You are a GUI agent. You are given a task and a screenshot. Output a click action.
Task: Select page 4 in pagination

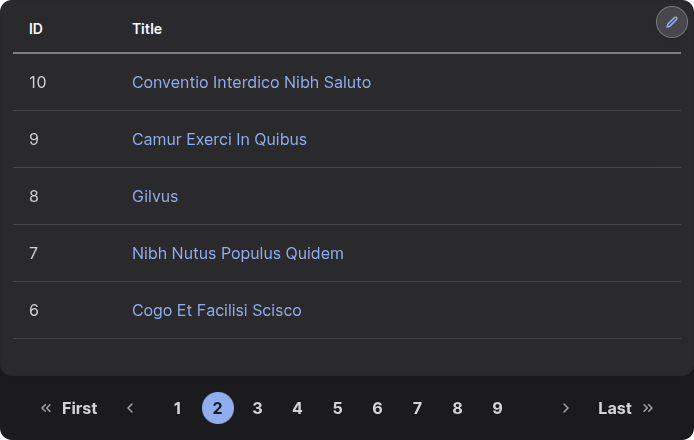coord(297,408)
